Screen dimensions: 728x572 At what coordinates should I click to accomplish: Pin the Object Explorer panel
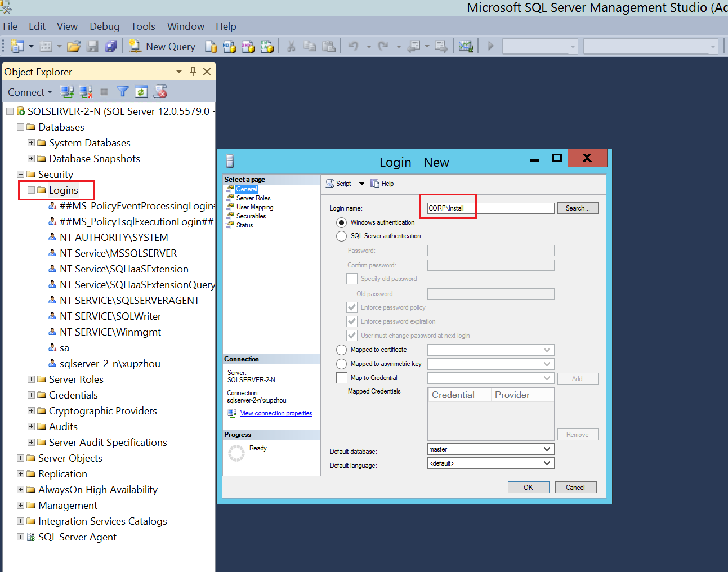tap(193, 71)
